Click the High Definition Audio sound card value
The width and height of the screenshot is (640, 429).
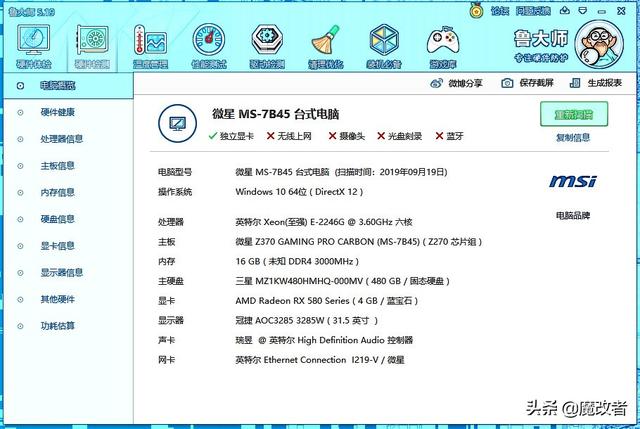click(324, 340)
